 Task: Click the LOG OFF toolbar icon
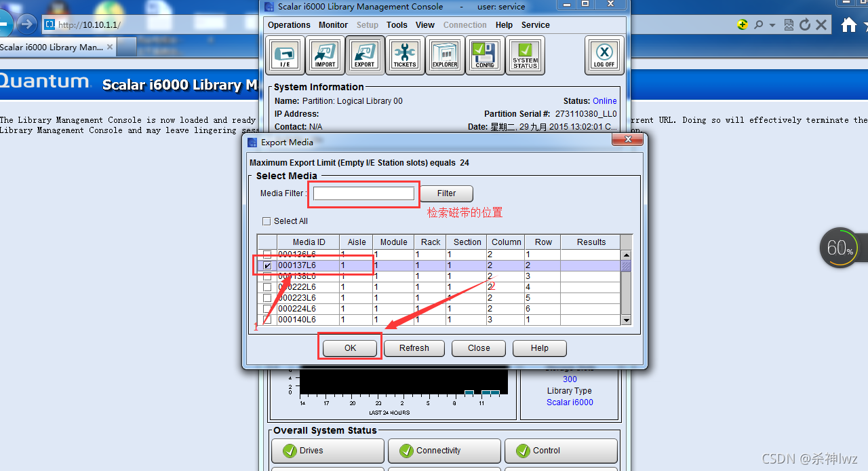[604, 55]
